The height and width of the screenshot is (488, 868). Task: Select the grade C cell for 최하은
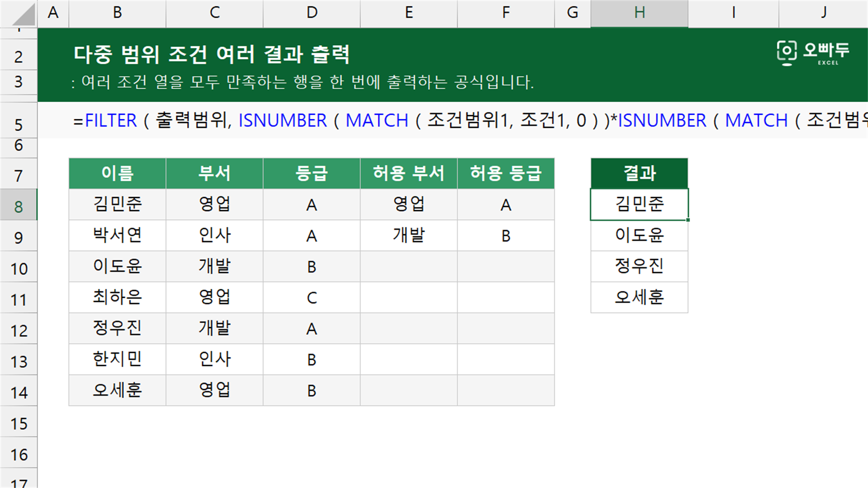coord(311,297)
